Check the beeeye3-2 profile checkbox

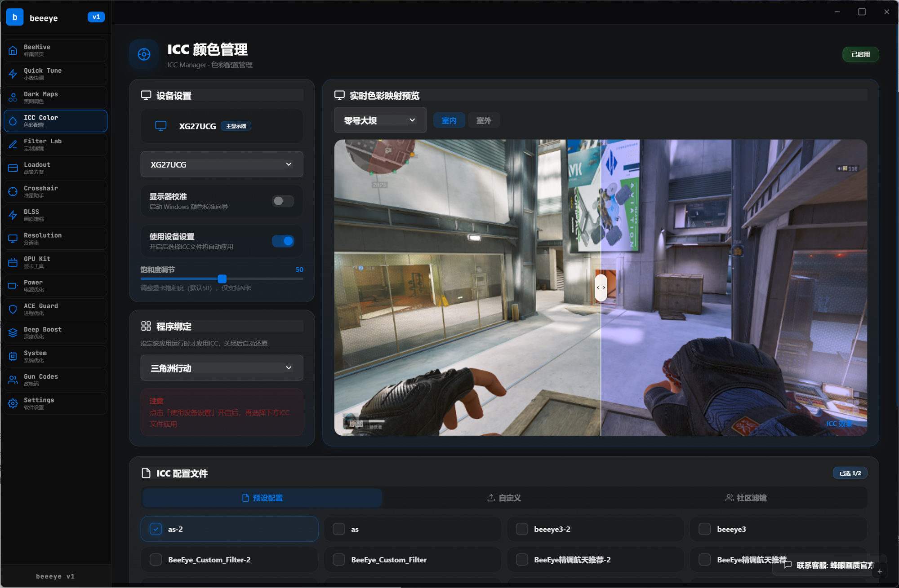click(x=522, y=529)
